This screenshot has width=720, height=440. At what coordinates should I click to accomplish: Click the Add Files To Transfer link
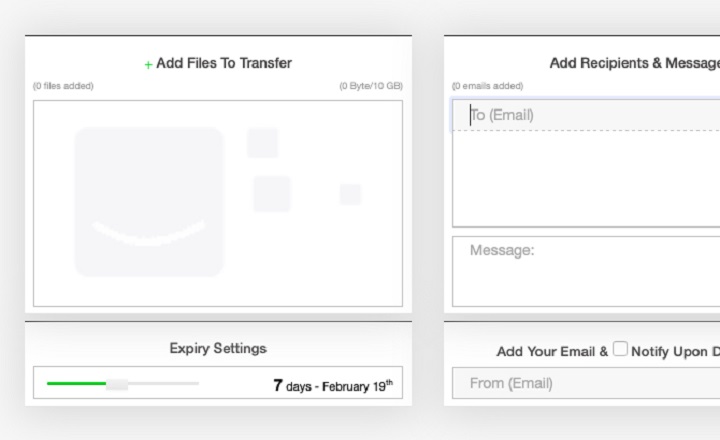tap(224, 63)
